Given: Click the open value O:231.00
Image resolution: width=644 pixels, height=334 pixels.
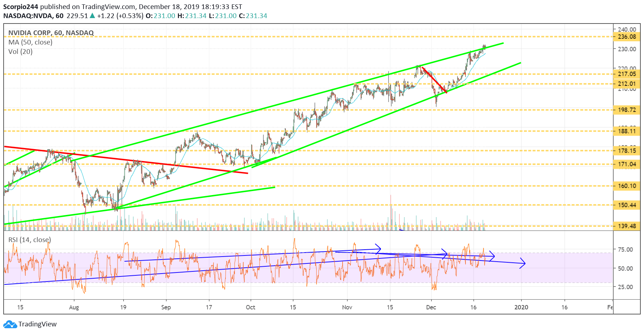Looking at the screenshot, I should tap(160, 16).
